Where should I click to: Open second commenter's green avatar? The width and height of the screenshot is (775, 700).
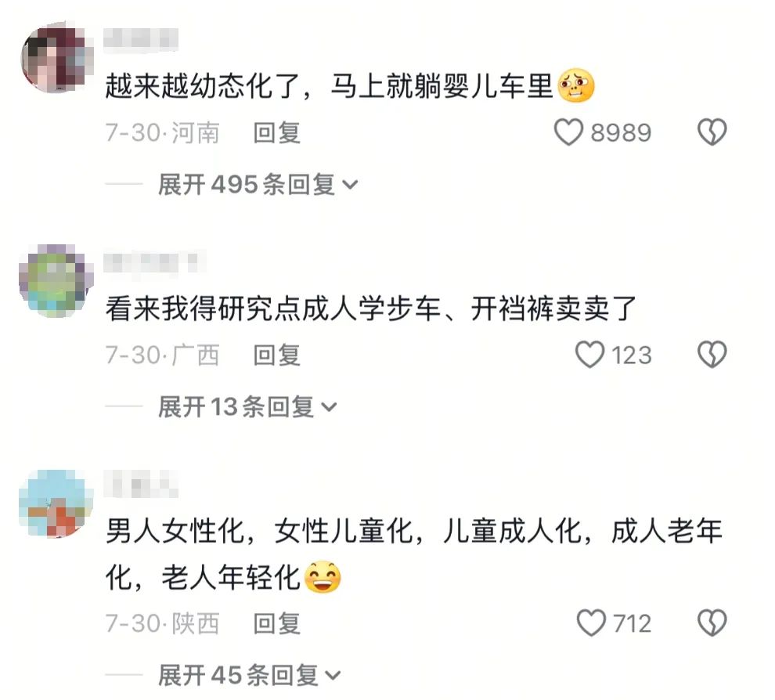[56, 280]
